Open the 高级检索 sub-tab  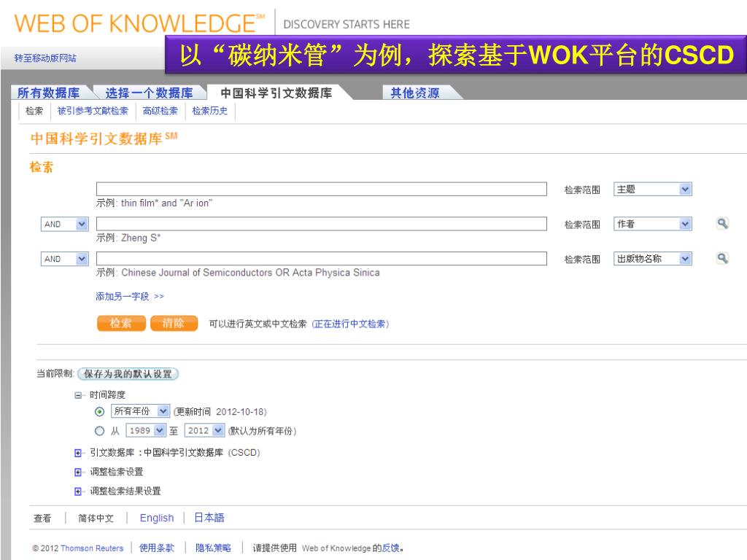pyautogui.click(x=160, y=111)
